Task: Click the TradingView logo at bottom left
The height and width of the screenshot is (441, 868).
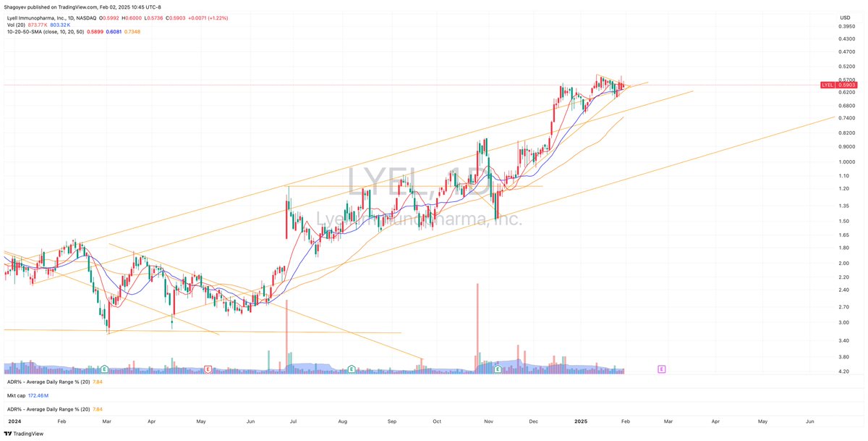Action: (x=23, y=434)
